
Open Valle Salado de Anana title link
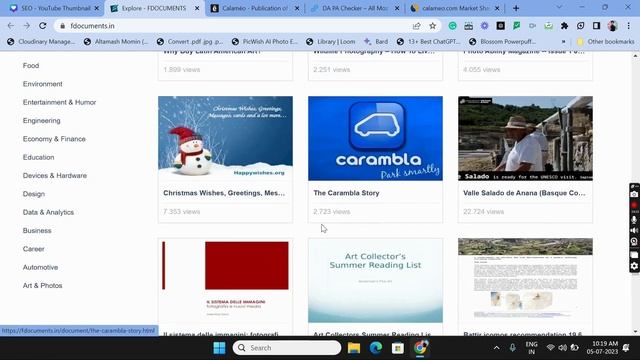pos(524,193)
